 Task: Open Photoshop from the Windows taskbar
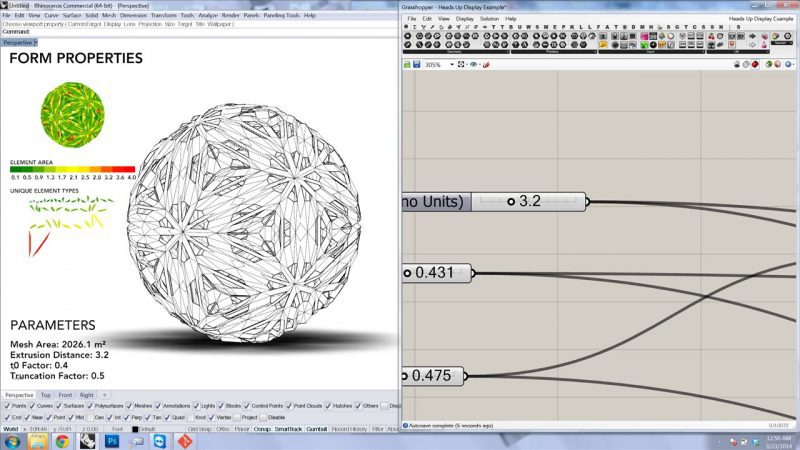112,440
